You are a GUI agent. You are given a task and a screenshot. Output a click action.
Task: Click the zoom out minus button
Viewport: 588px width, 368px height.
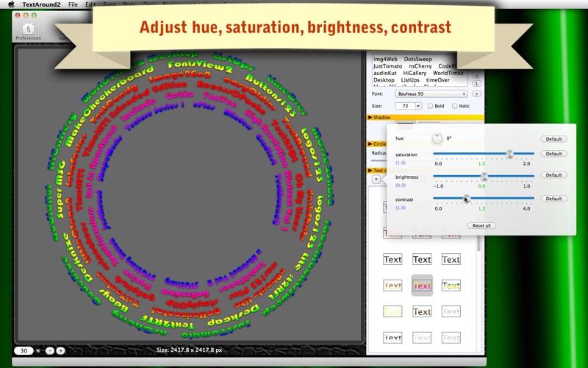(x=50, y=351)
